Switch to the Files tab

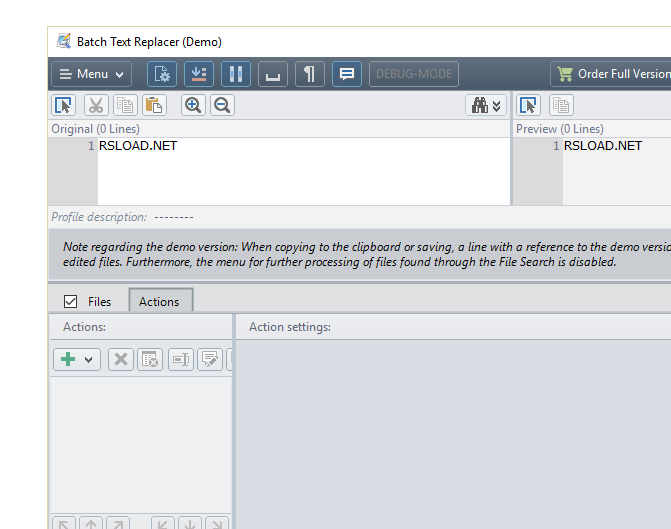[x=99, y=302]
